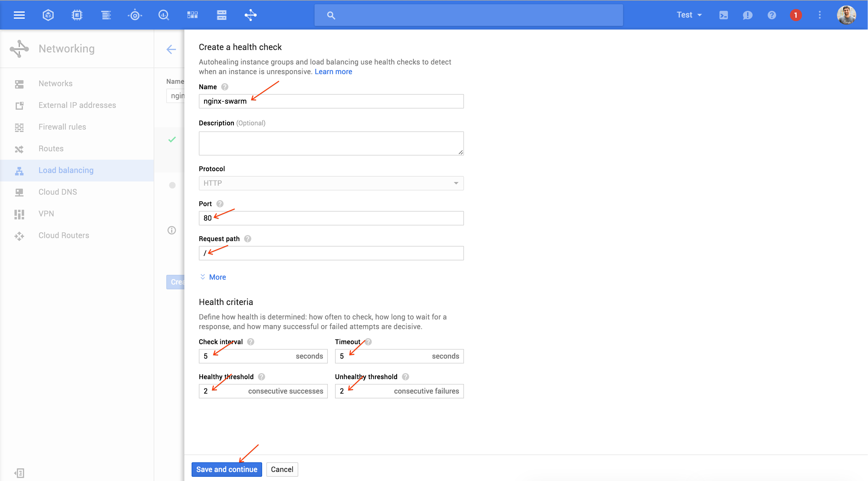Go back with the left arrow
Screen dimensions: 868x481
[x=171, y=49]
